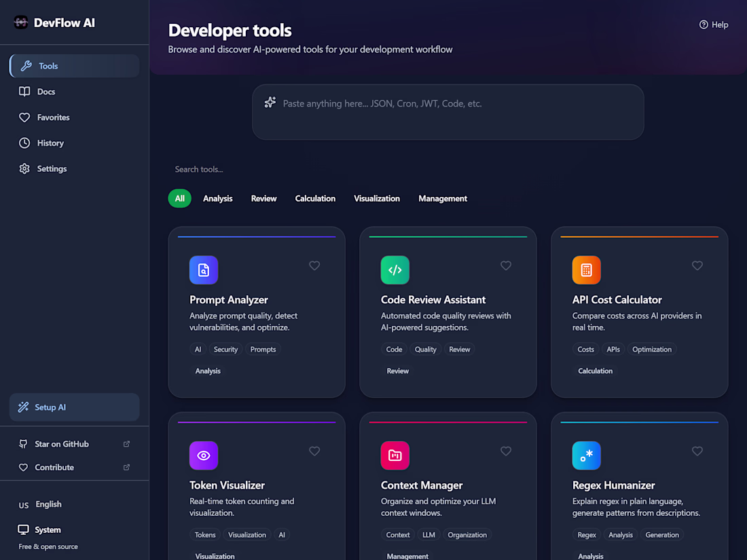Viewport: 747px width, 560px height.
Task: Click the Regex Humanizer tool icon
Action: pyautogui.click(x=587, y=455)
